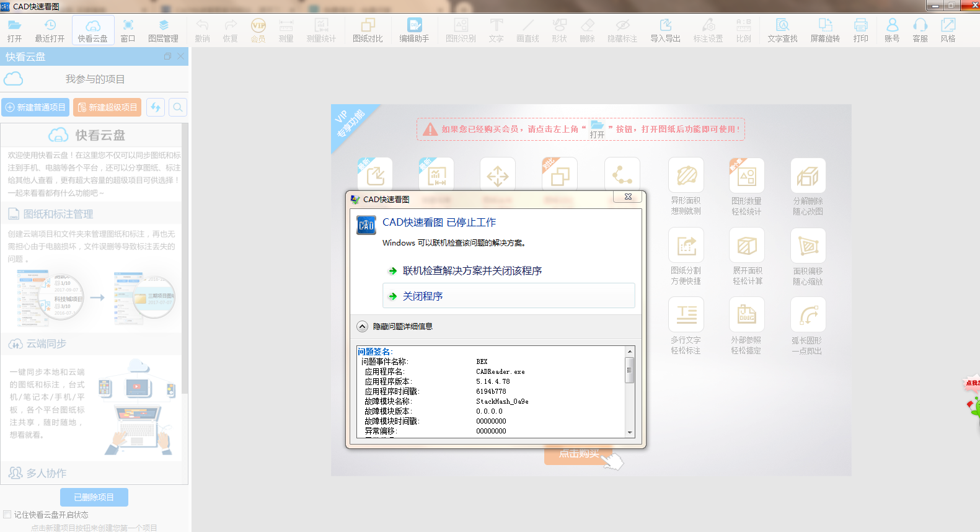The height and width of the screenshot is (532, 980).
Task: Click the 打印 print icon
Action: [860, 30]
